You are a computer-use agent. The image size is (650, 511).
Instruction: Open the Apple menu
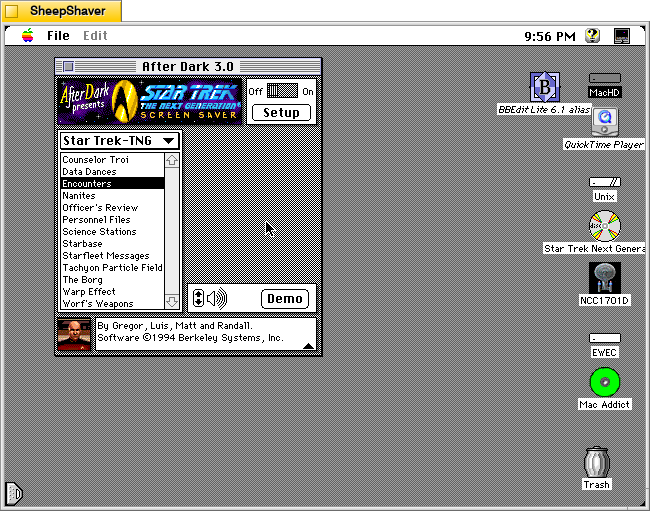(x=28, y=36)
